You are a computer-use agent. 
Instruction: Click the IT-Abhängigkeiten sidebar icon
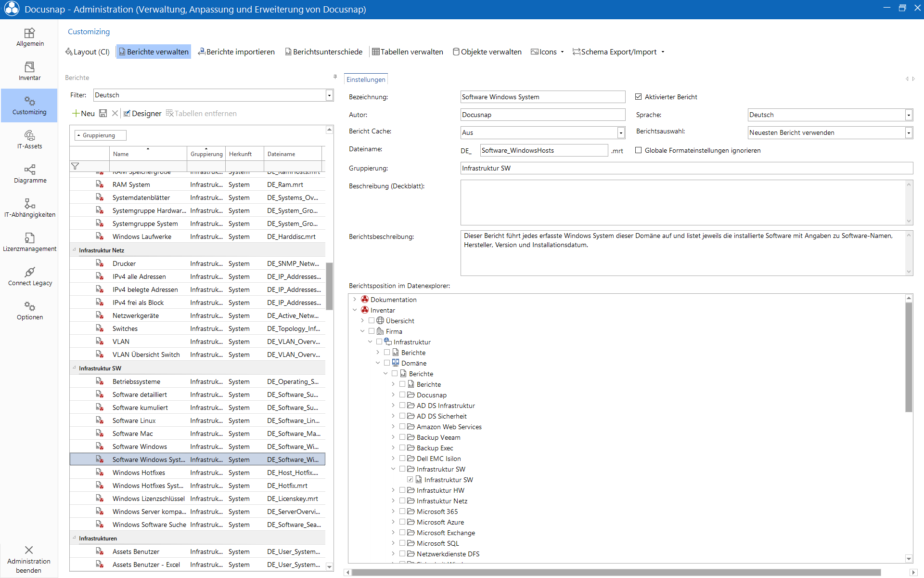pos(29,208)
